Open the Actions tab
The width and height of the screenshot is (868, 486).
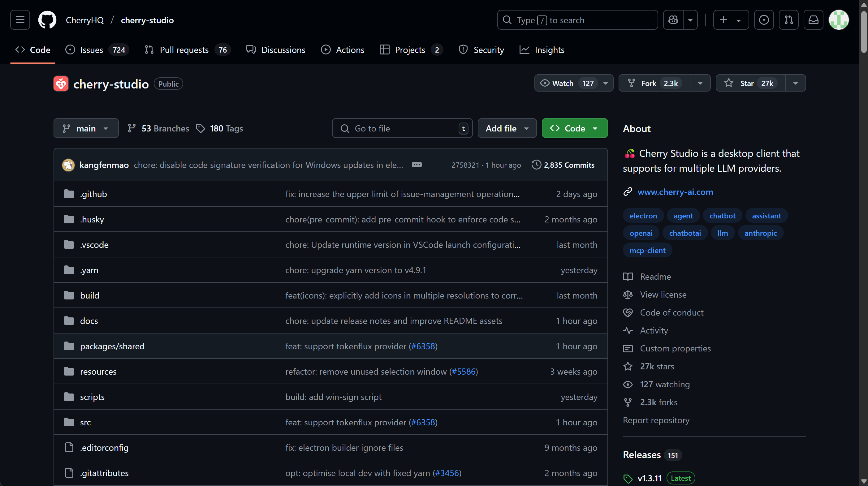click(x=343, y=50)
